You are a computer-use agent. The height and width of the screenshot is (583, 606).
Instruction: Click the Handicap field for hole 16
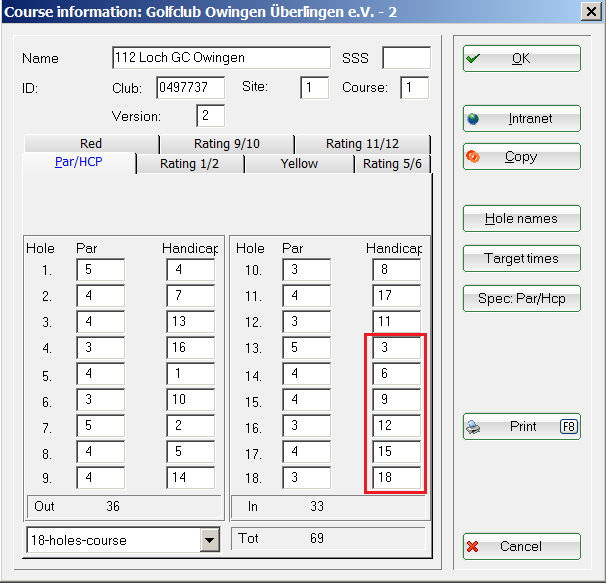point(397,425)
